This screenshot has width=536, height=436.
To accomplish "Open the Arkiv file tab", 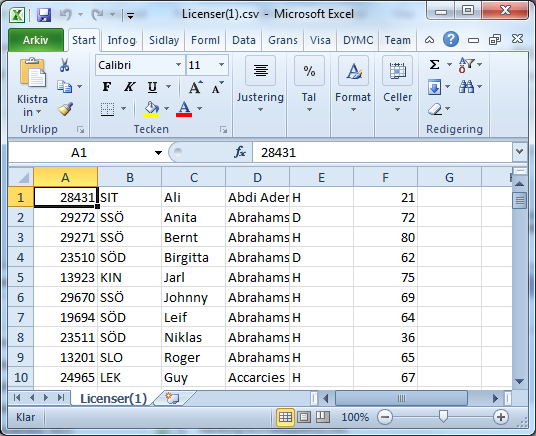I will [x=36, y=40].
